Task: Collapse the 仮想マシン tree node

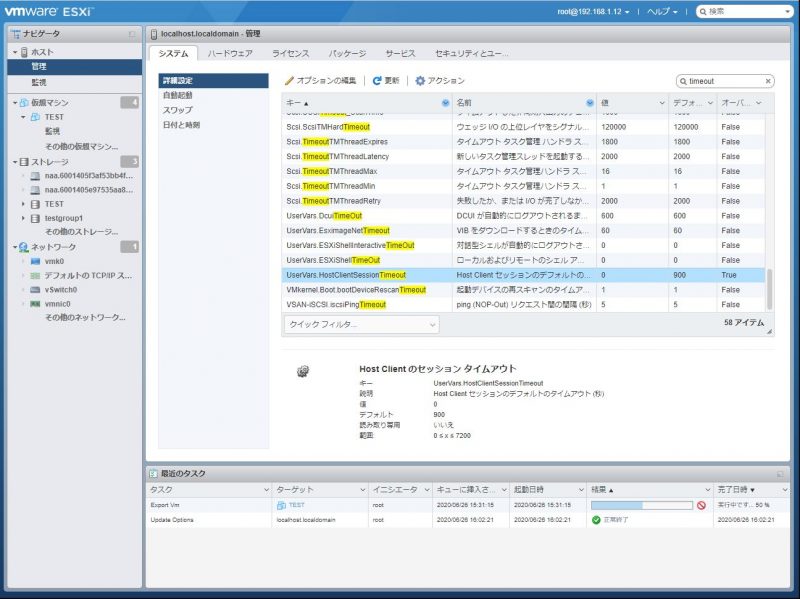Action: 15,103
